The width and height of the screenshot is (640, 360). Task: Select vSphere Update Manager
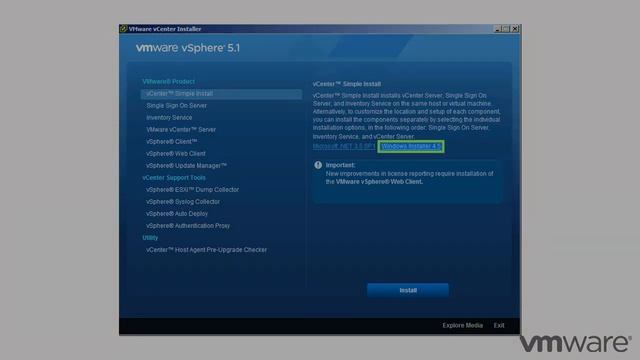tap(186, 166)
